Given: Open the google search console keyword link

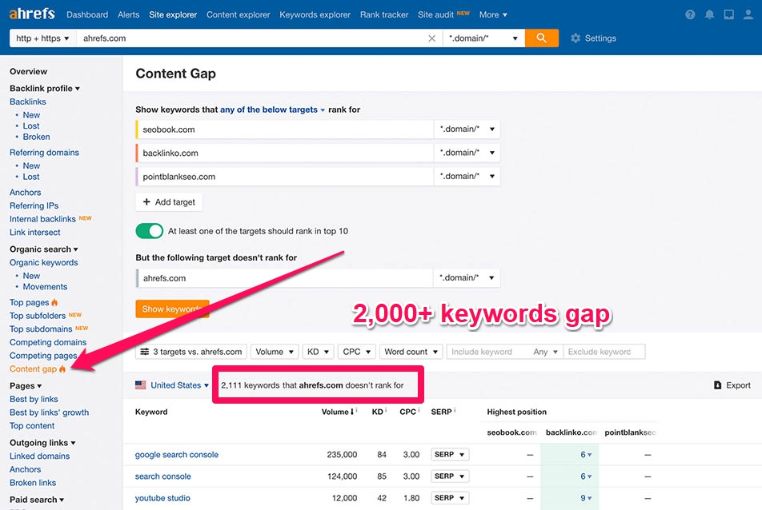Looking at the screenshot, I should click(x=176, y=455).
